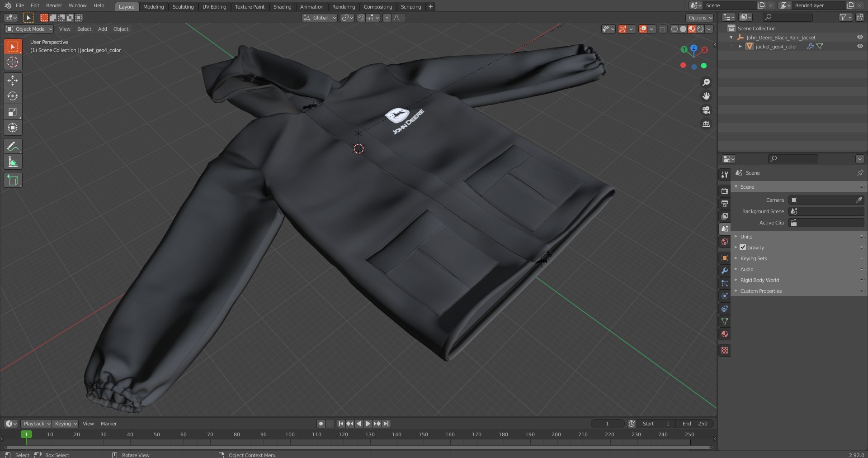868x458 pixels.
Task: Click the current frame number field
Action: pos(607,424)
